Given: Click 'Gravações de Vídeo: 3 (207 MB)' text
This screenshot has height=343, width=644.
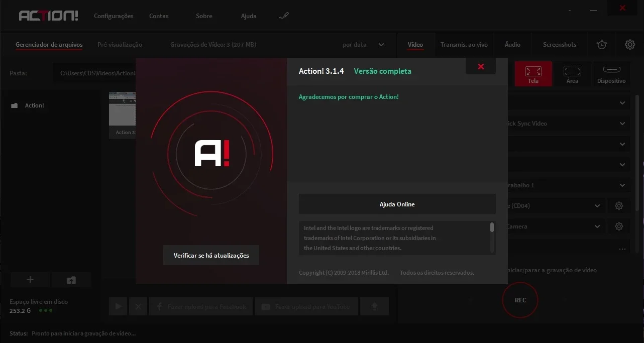Looking at the screenshot, I should tap(213, 45).
